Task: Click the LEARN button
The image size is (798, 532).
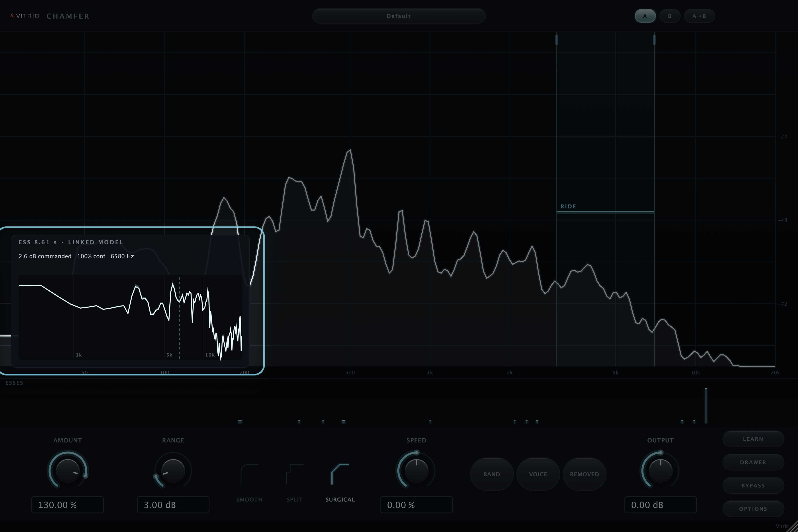Action: pos(753,439)
